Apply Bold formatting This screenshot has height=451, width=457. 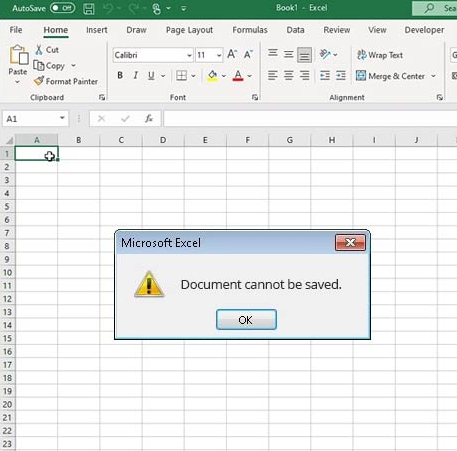120,76
